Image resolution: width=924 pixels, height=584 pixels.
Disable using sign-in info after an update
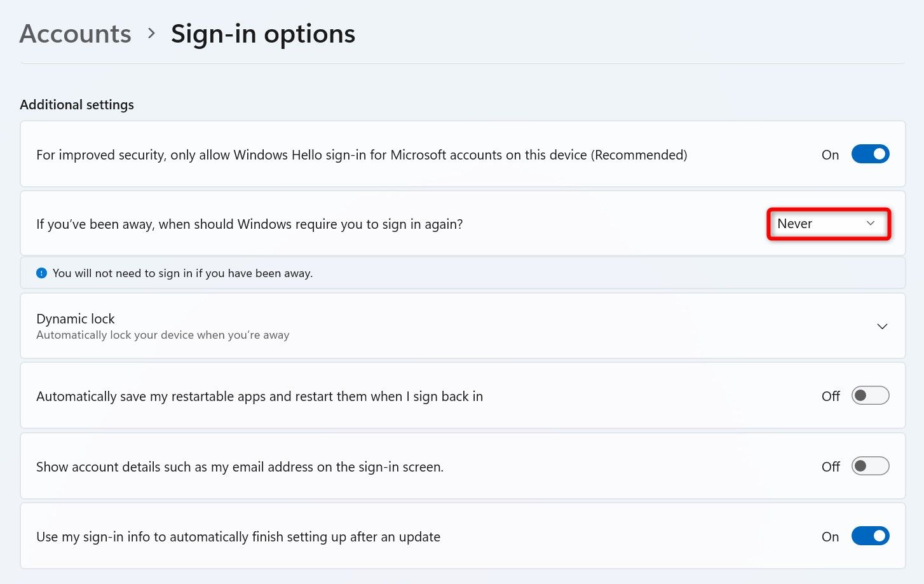(871, 536)
